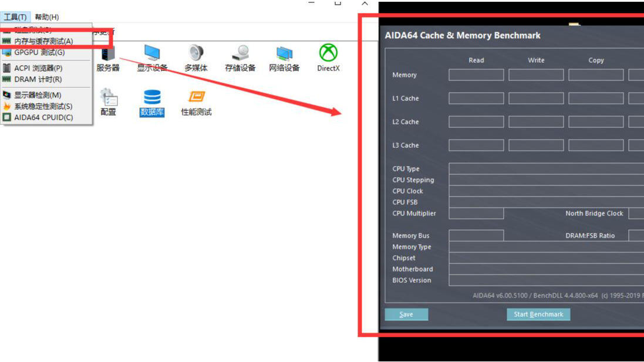Screen dimensions: 644x362
Task: Click the L1 Cache Write field
Action: pos(536,98)
